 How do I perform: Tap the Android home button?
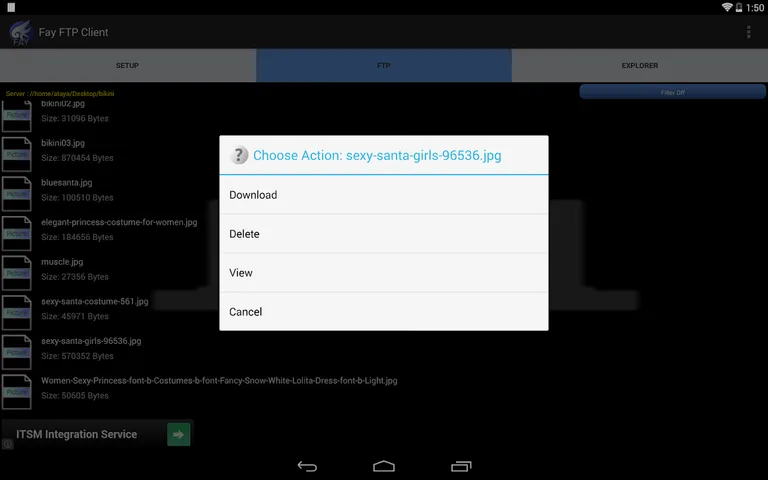(384, 466)
